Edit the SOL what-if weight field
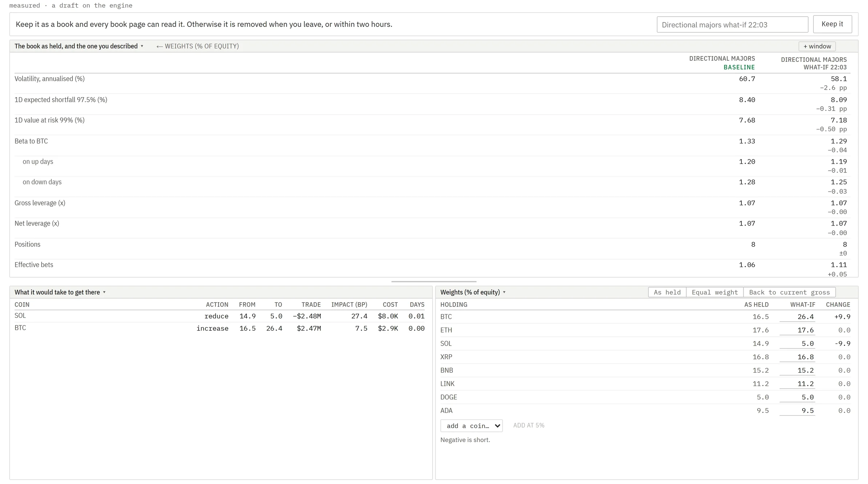868x484 pixels. pyautogui.click(x=797, y=343)
